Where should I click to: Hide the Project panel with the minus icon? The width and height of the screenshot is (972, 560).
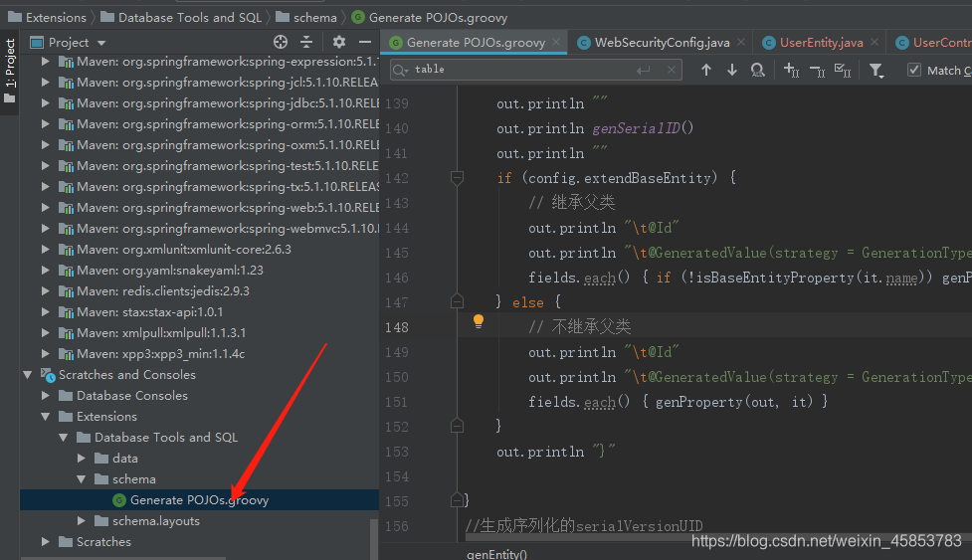click(x=365, y=42)
